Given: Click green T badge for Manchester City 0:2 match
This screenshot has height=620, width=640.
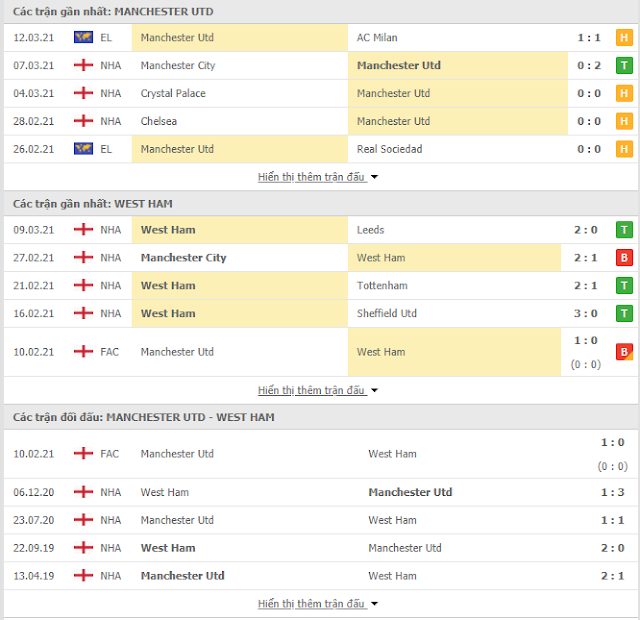Looking at the screenshot, I should 624,65.
